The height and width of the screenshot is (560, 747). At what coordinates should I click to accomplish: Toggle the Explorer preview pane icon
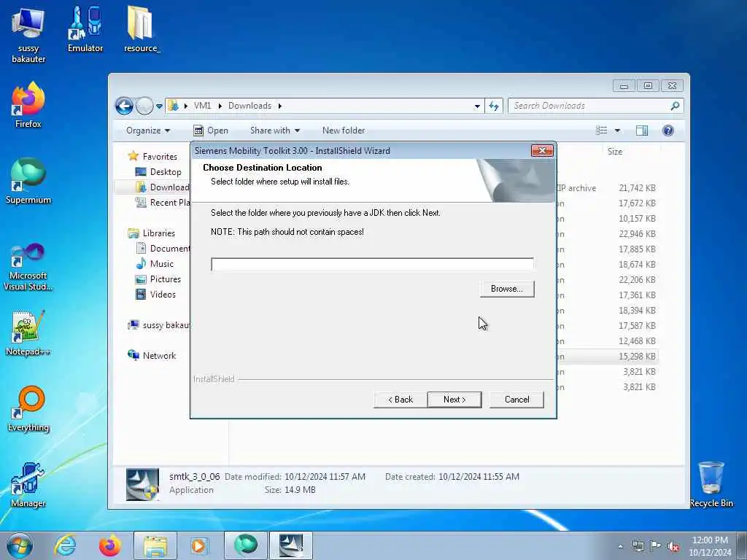642,131
